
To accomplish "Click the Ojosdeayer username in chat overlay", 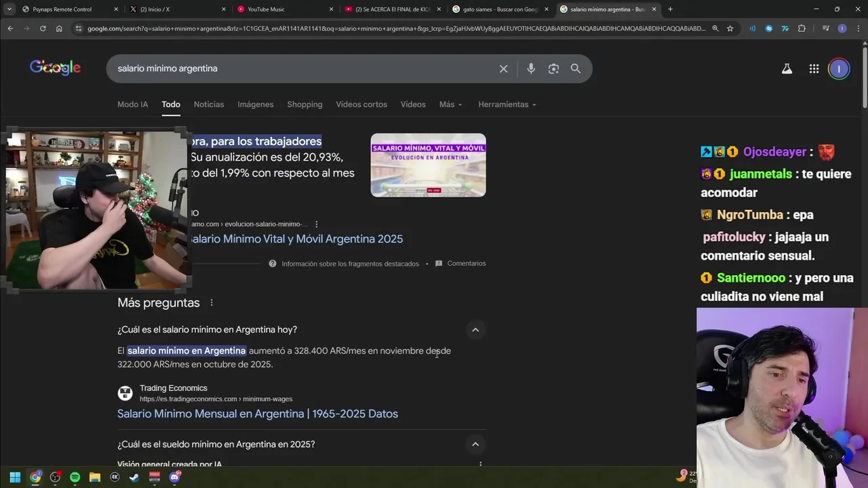I will pyautogui.click(x=774, y=152).
